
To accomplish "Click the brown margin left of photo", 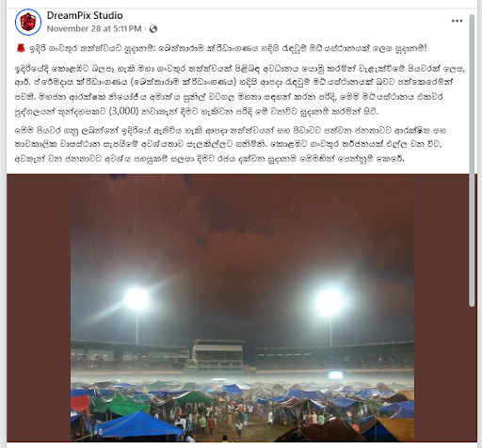I will (39, 308).
